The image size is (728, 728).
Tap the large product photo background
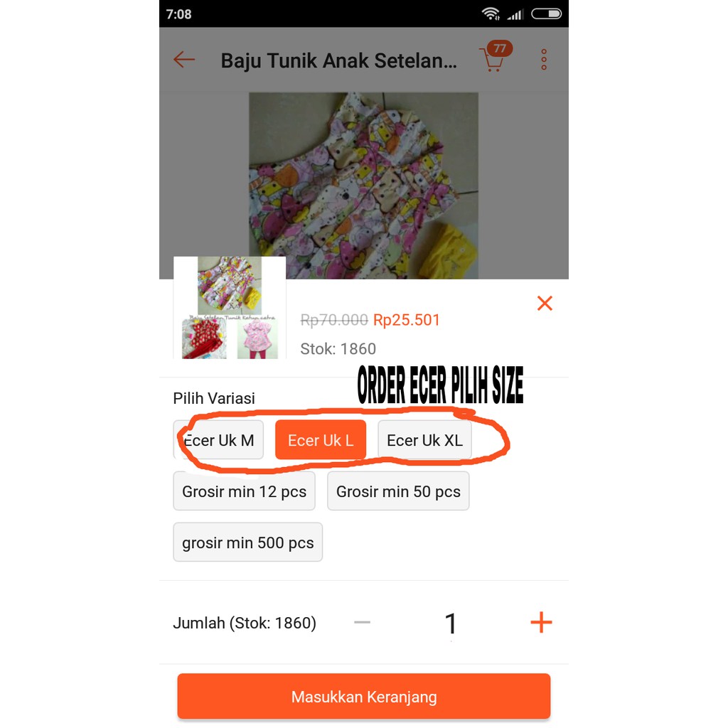[363, 186]
